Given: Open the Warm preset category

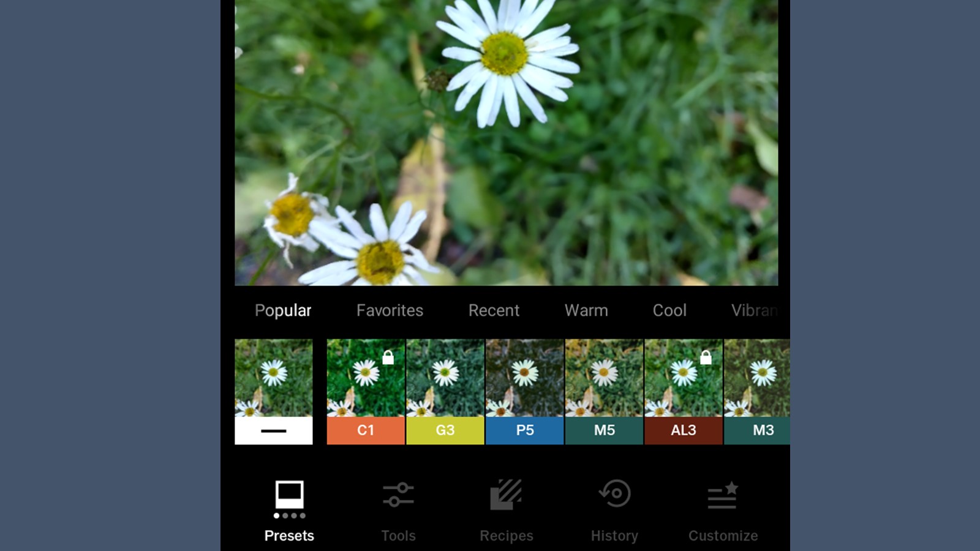Looking at the screenshot, I should point(586,310).
